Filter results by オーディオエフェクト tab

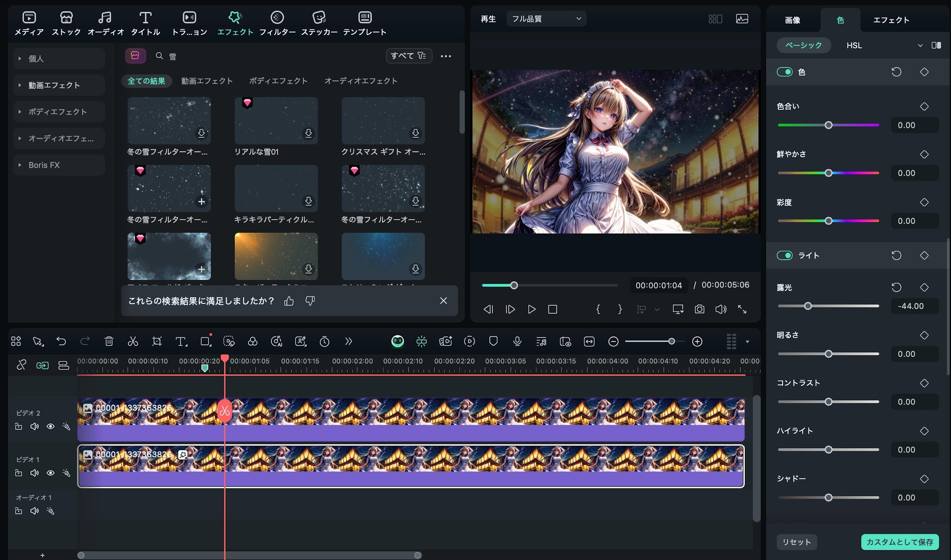pos(361,81)
